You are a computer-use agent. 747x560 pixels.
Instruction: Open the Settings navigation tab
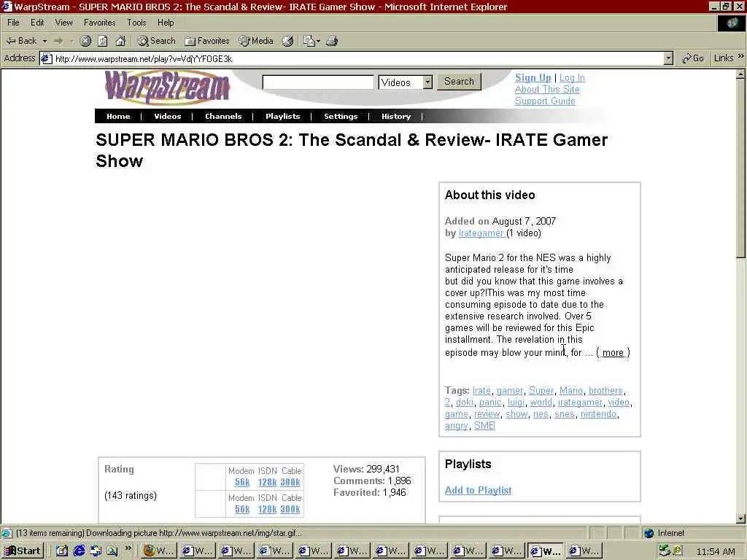341,116
